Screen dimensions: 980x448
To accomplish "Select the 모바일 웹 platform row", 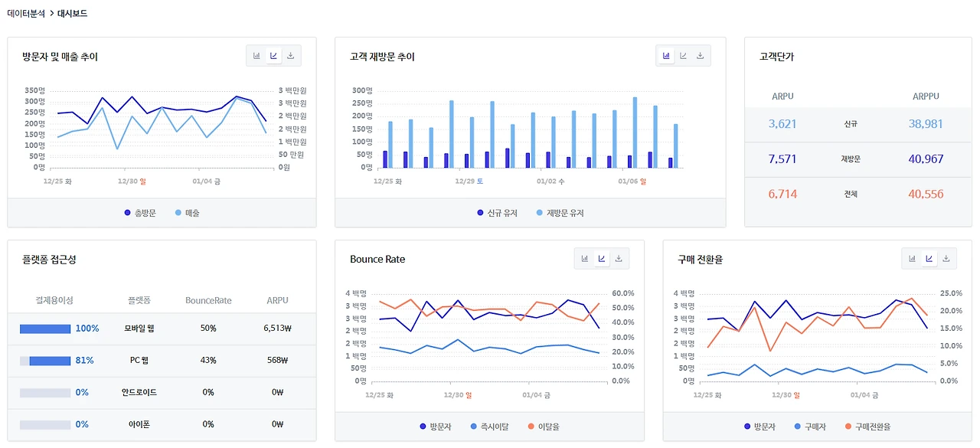I will pos(162,329).
